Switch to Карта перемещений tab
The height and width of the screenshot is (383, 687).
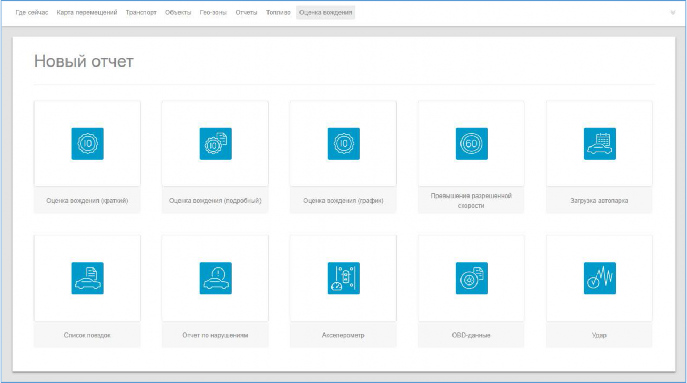pyautogui.click(x=87, y=13)
